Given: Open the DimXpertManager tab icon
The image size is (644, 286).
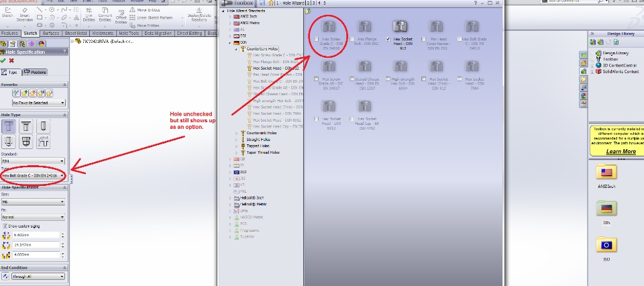Looking at the screenshot, I should click(x=32, y=44).
